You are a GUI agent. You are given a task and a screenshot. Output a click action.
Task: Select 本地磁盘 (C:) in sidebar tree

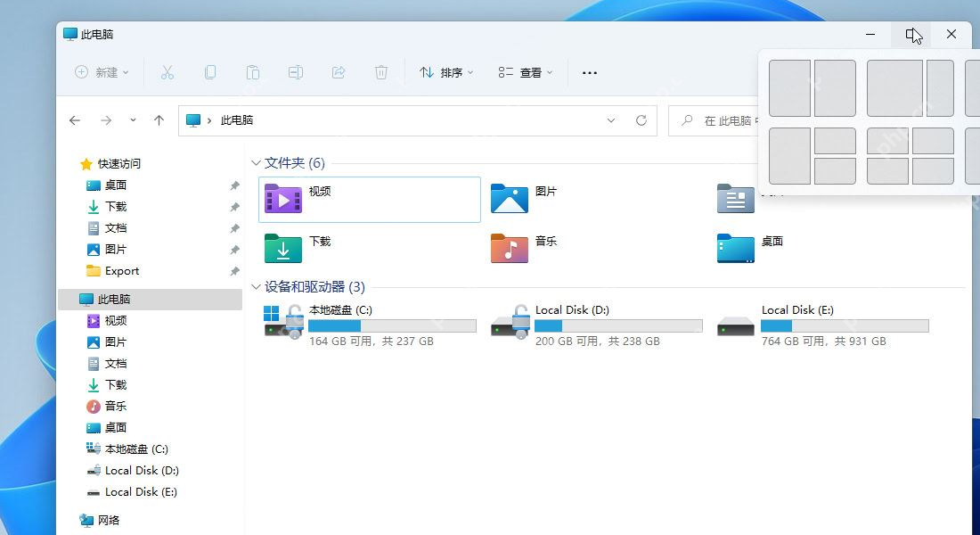click(136, 449)
